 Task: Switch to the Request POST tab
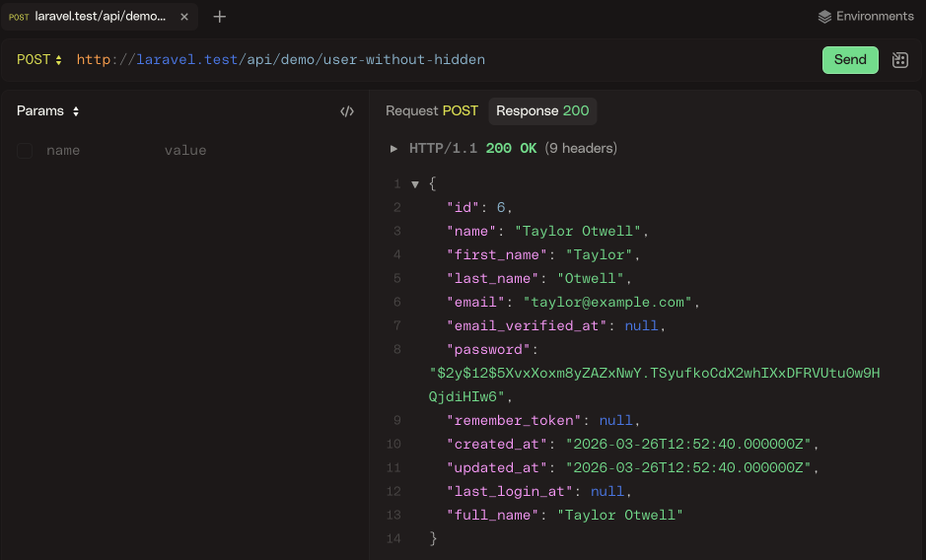coord(431,111)
